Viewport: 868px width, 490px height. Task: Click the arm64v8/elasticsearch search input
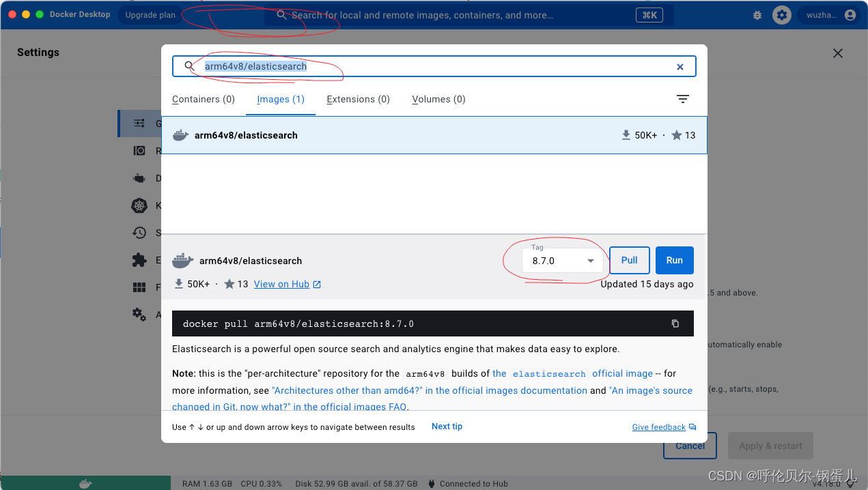pyautogui.click(x=434, y=66)
